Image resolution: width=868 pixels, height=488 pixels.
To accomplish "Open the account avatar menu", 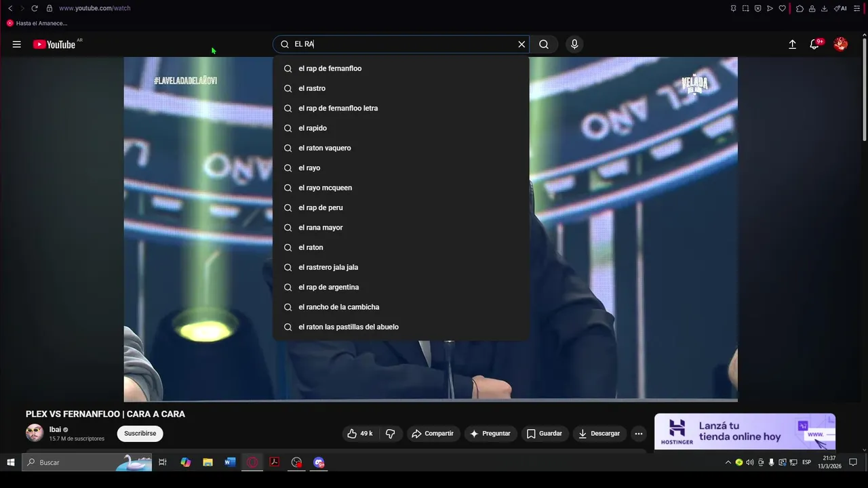I will tap(841, 44).
